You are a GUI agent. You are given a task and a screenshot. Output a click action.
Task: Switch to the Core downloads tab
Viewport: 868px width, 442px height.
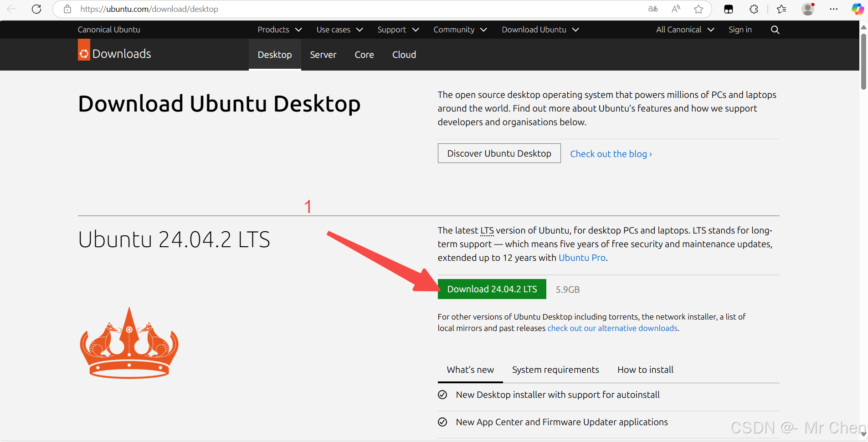[364, 55]
